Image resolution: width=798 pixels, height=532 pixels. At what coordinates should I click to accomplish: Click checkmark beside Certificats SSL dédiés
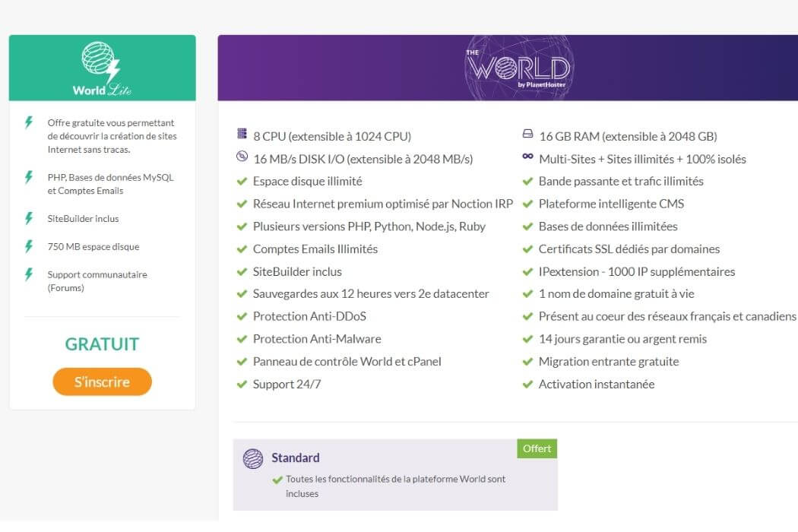527,249
